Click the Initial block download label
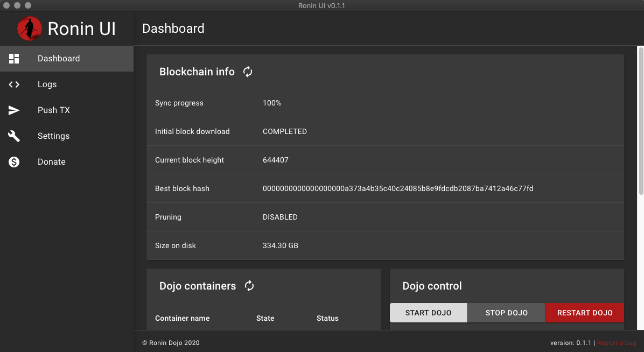644x352 pixels. click(x=192, y=131)
